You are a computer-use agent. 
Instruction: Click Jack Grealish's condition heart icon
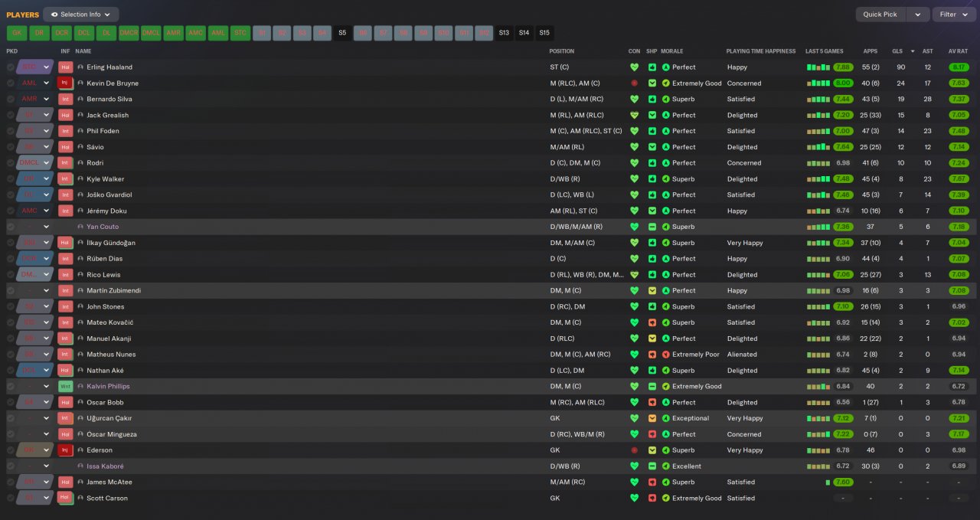pyautogui.click(x=634, y=115)
